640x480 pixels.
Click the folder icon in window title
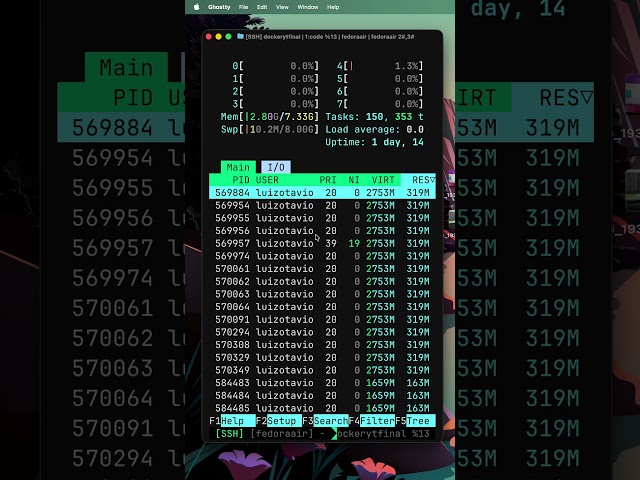[240, 36]
